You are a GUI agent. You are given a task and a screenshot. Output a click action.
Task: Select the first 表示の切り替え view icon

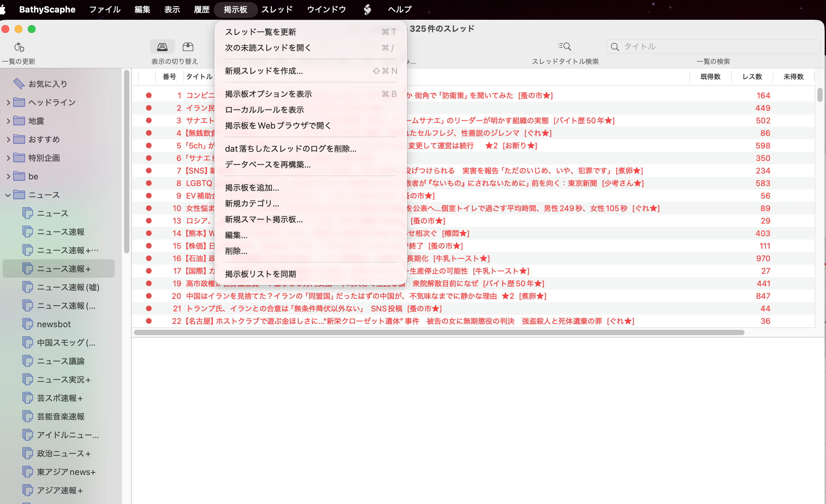click(162, 47)
